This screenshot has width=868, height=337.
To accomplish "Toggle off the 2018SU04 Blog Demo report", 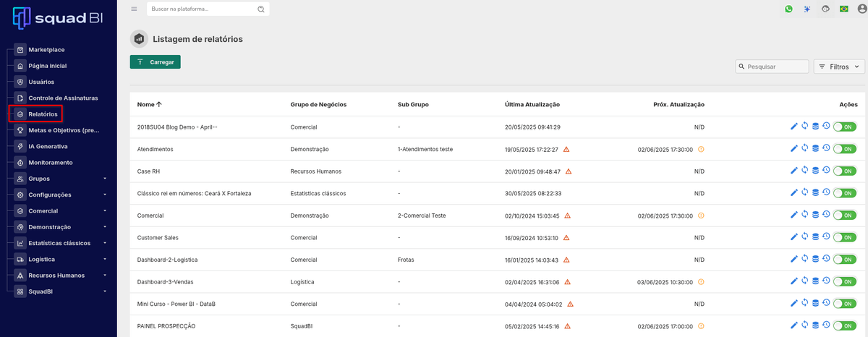I will click(845, 127).
